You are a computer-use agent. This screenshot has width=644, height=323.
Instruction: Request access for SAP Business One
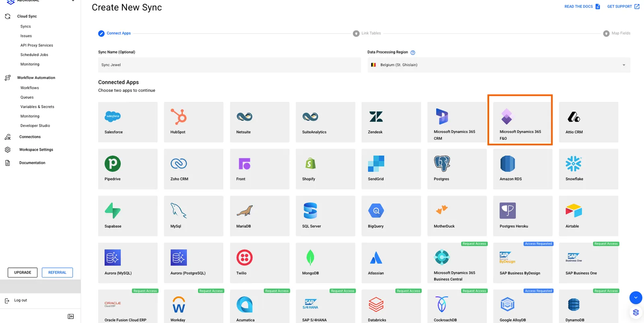tap(606, 244)
